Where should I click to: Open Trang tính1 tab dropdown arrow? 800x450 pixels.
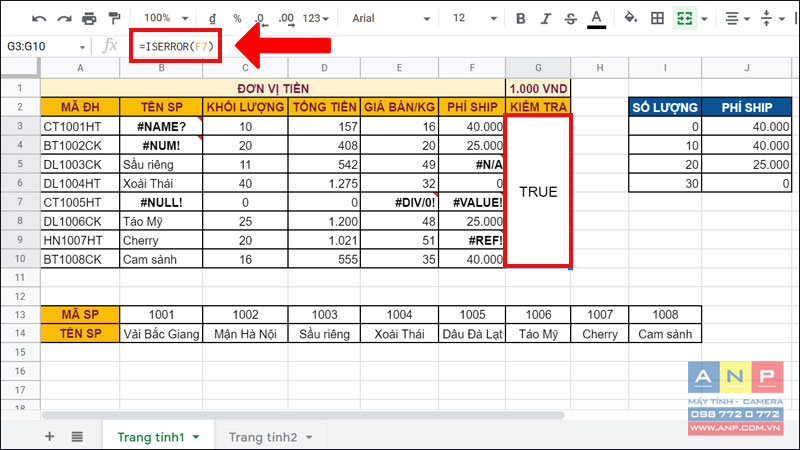click(196, 437)
